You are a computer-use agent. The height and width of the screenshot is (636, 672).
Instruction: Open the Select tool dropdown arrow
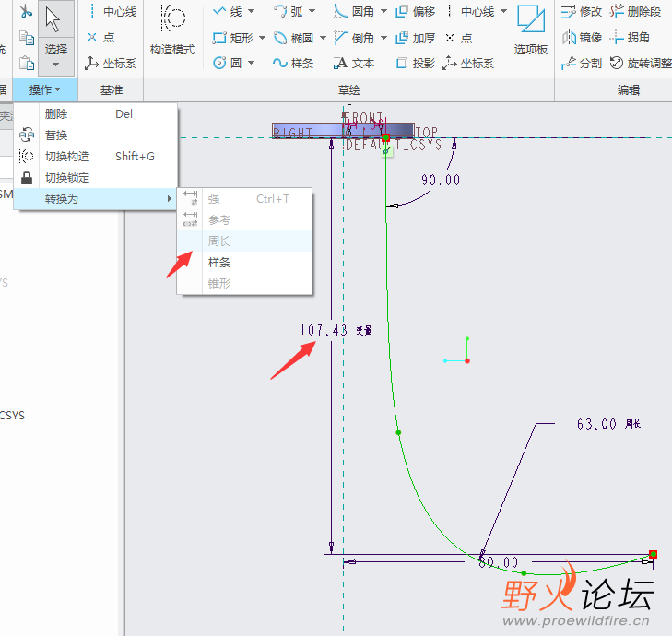55,65
